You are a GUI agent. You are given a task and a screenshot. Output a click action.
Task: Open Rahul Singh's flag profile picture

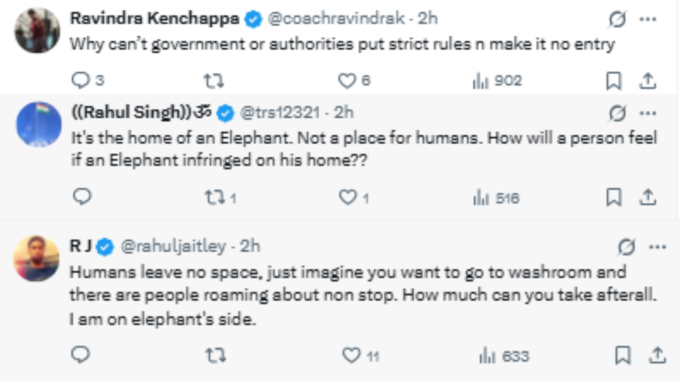pos(39,124)
